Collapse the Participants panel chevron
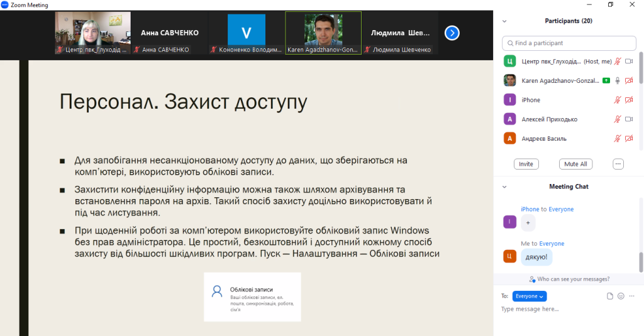This screenshot has width=644, height=336. pos(504,21)
